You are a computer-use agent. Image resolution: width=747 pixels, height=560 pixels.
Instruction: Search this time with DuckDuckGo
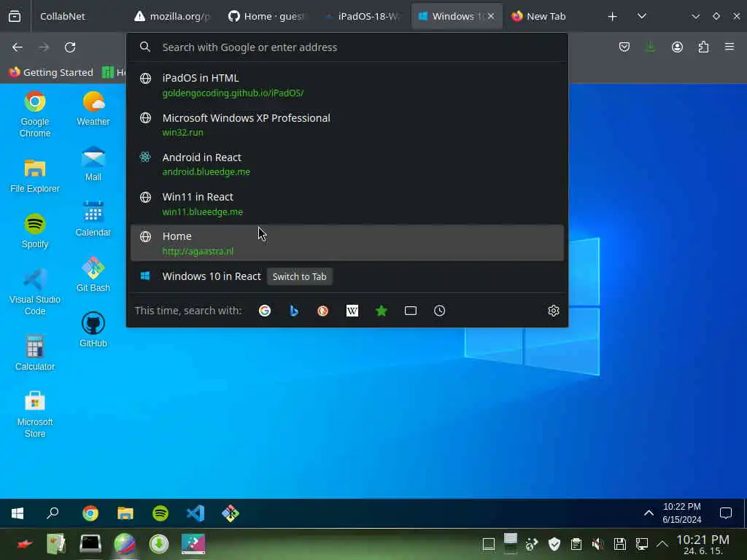click(x=323, y=311)
